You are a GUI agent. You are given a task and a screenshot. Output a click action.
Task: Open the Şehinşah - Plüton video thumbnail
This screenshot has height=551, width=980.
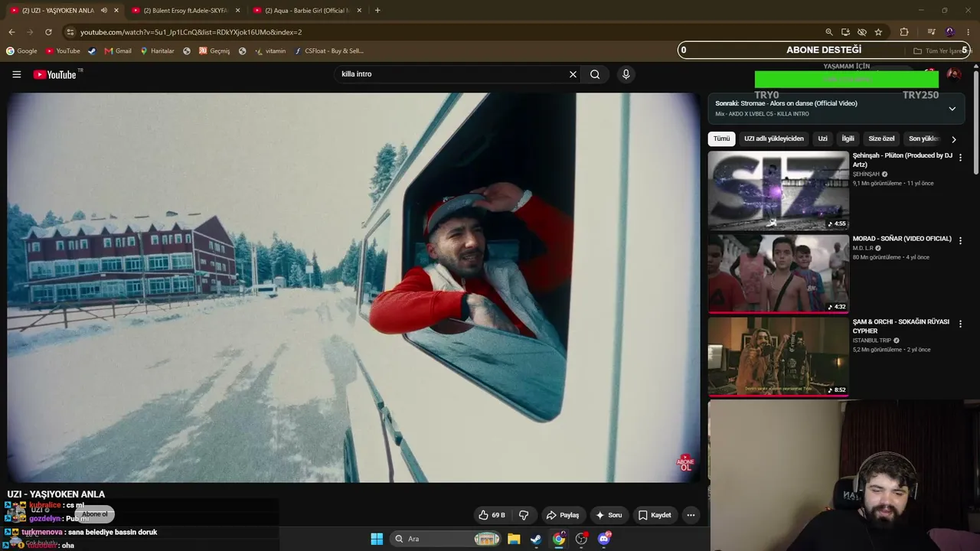[779, 191]
